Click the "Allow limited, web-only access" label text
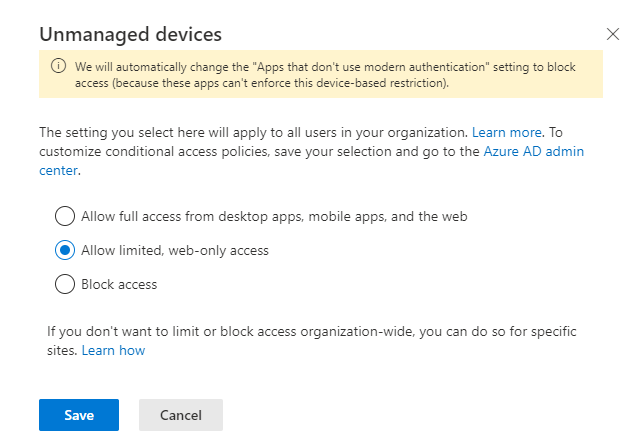Screen dimensions: 643x444 click(175, 250)
